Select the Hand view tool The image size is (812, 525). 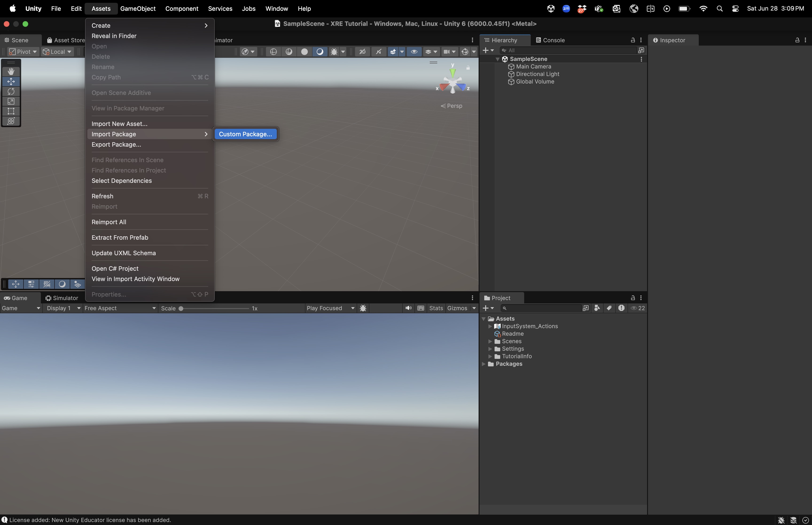(x=11, y=71)
